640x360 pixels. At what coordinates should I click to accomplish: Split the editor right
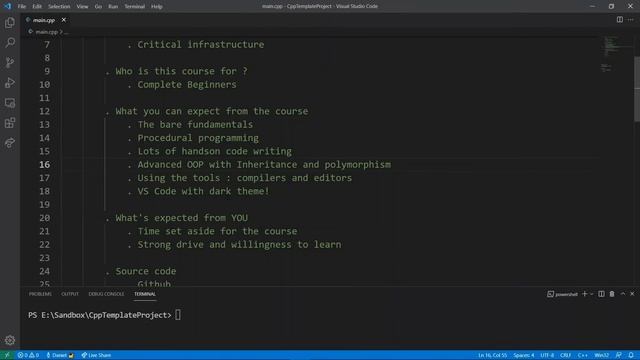[x=620, y=20]
